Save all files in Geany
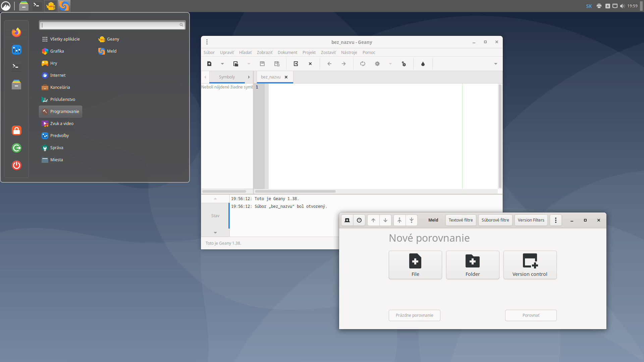This screenshot has width=644, height=362. (x=277, y=64)
